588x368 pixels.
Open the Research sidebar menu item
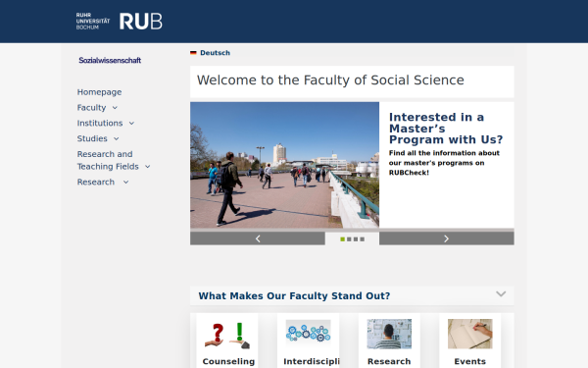coord(96,182)
